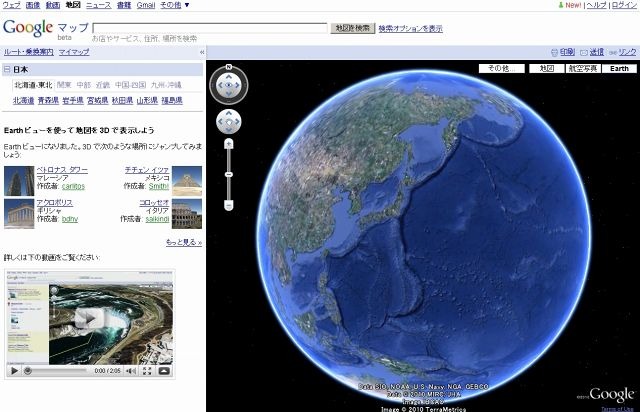Image resolution: width=640 pixels, height=412 pixels.
Task: Open ウェブ in top navigation
Action: pos(11,5)
